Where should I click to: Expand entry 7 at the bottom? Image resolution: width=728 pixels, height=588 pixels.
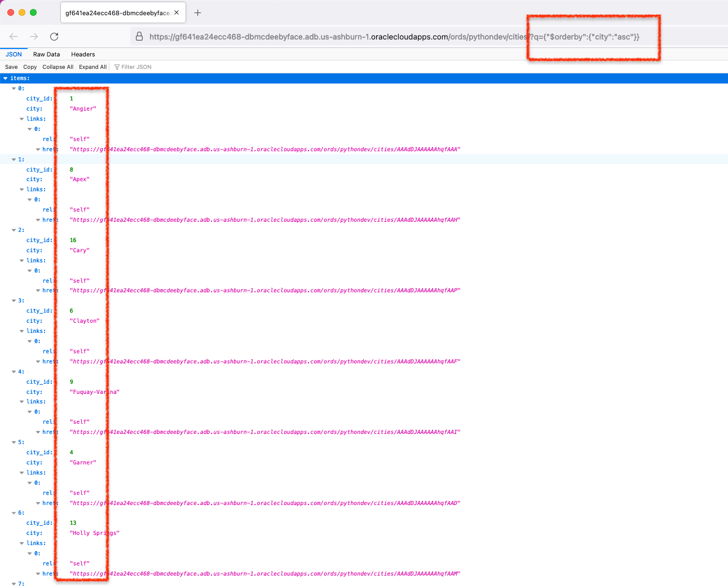(14, 584)
